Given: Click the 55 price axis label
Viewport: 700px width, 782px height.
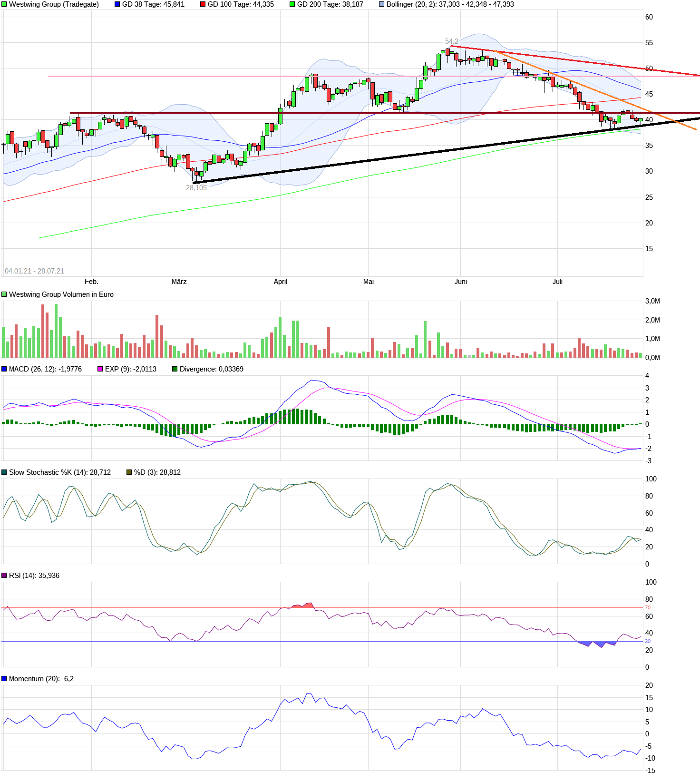Looking at the screenshot, I should (x=649, y=43).
